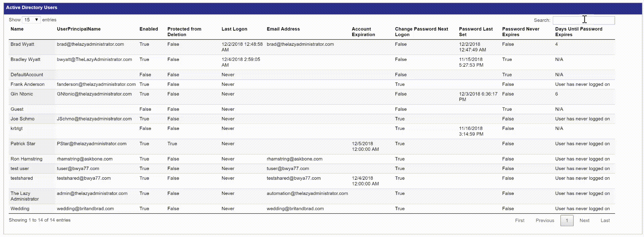Click PStar@thelazyadministrator.com principal name
The height and width of the screenshot is (237, 644).
point(92,144)
